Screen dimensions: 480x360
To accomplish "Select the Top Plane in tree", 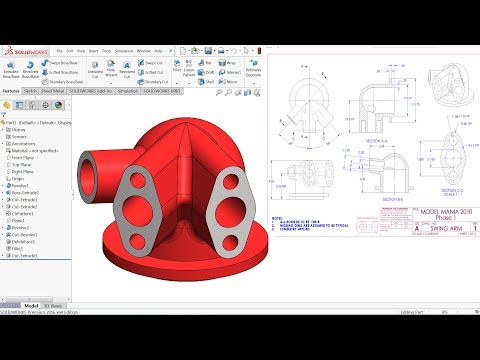I will click(x=18, y=165).
